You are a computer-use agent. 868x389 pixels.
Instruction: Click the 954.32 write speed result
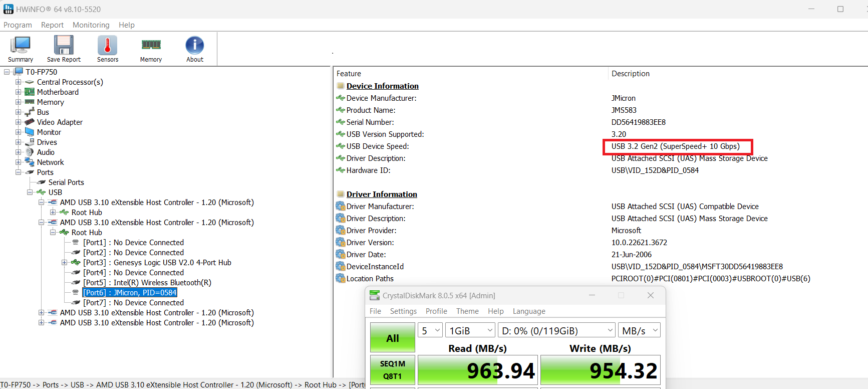point(601,370)
